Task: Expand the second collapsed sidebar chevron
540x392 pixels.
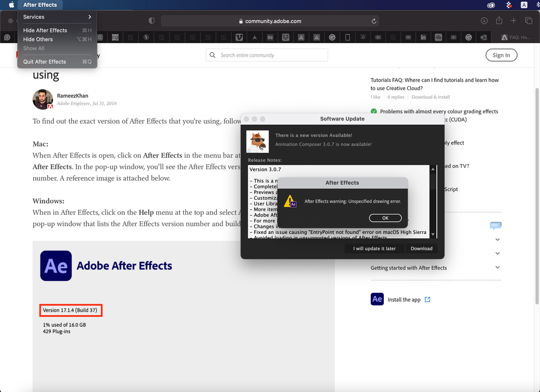Action: (x=497, y=253)
